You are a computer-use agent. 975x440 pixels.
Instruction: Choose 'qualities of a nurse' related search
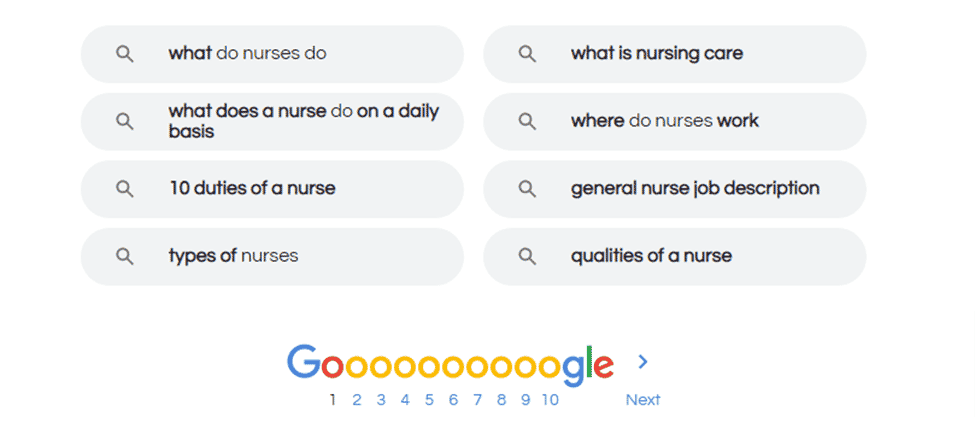tap(651, 256)
